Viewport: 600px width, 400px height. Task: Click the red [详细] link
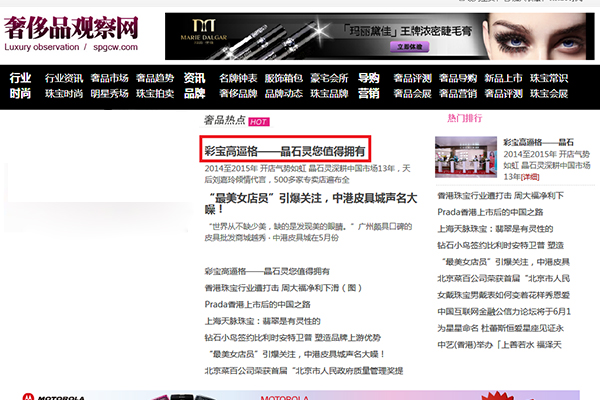[530, 177]
